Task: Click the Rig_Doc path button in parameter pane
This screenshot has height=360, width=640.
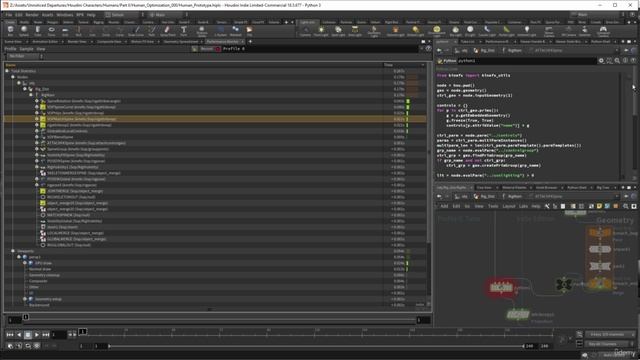Action: coord(486,51)
